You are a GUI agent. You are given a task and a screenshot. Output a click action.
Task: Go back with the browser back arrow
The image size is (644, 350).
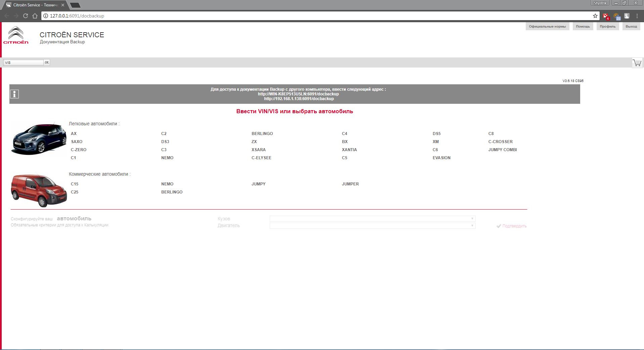coord(7,16)
